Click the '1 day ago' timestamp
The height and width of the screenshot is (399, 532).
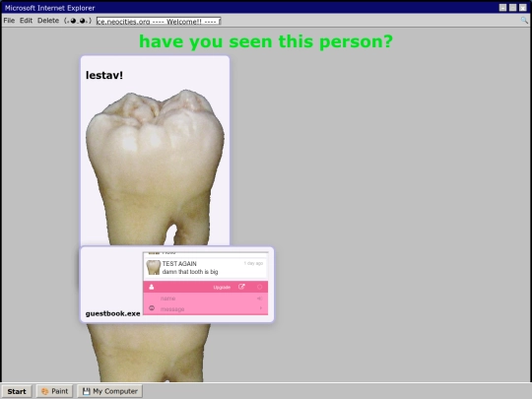click(x=253, y=263)
